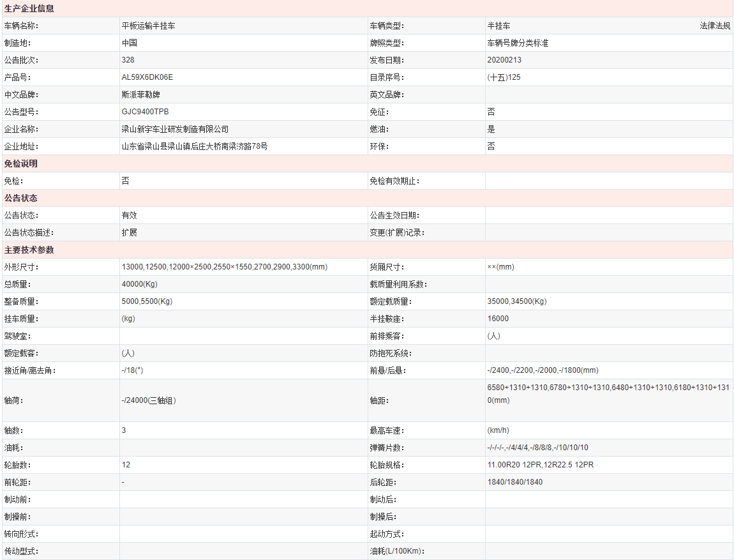
Task: Click the rear track 1840/1840/1840 value
Action: (x=514, y=482)
